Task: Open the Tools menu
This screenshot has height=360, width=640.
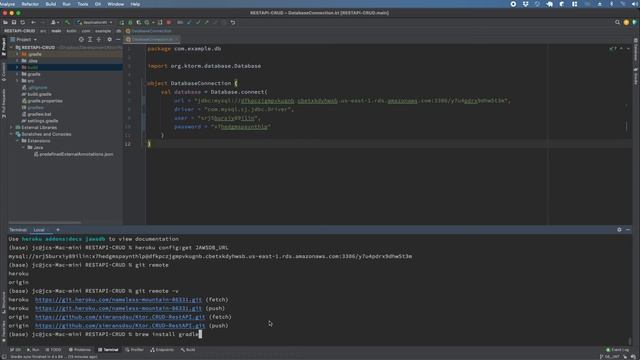Action: click(x=83, y=4)
